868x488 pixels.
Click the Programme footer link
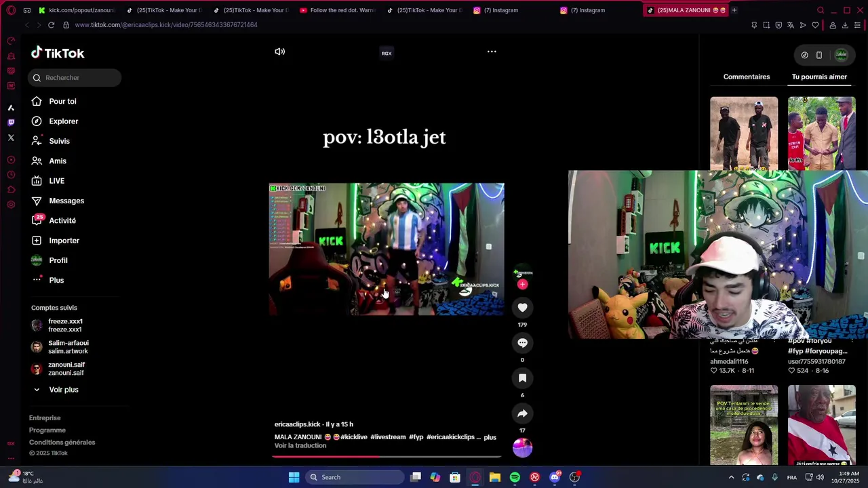pos(47,430)
